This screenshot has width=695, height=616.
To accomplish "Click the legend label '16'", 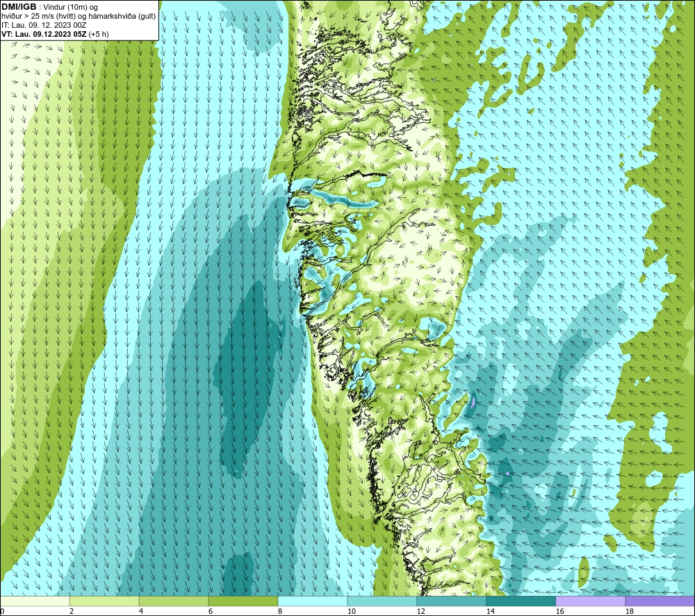I will click(559, 612).
